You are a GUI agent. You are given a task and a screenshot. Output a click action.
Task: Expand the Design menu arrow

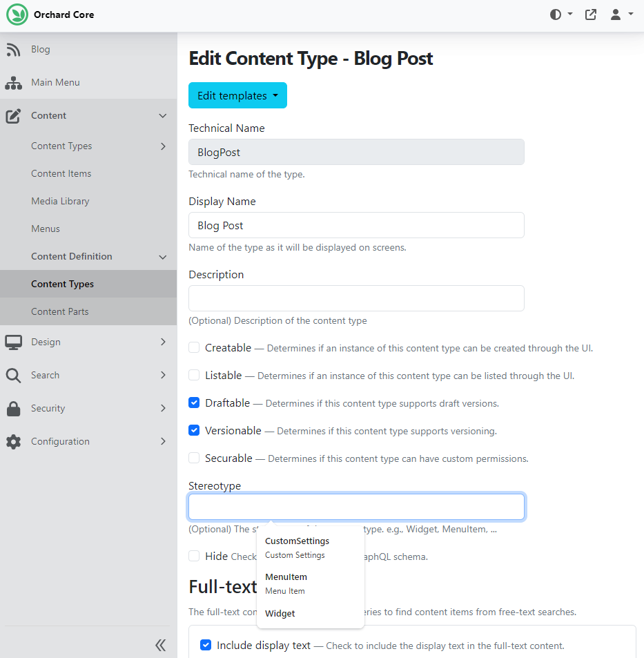click(x=163, y=342)
